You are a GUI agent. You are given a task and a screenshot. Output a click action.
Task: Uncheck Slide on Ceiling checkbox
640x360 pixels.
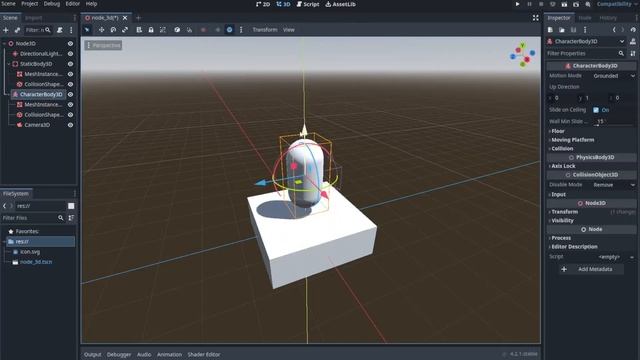click(596, 110)
